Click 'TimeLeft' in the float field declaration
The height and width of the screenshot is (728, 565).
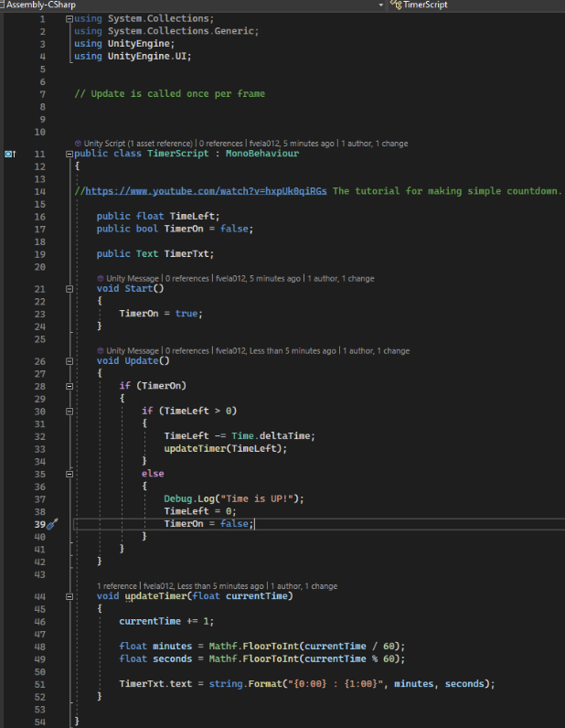coord(192,217)
